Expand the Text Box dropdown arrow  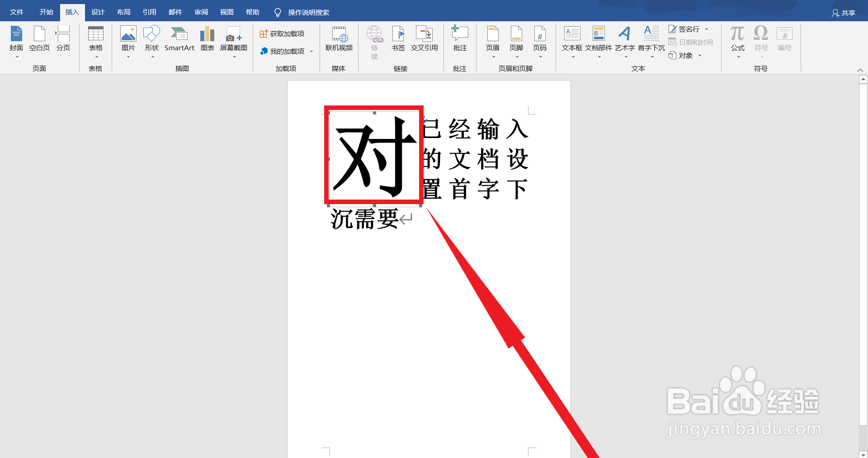point(573,57)
